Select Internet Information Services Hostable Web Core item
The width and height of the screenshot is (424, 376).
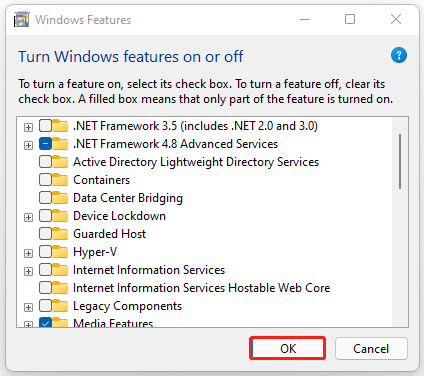point(201,288)
